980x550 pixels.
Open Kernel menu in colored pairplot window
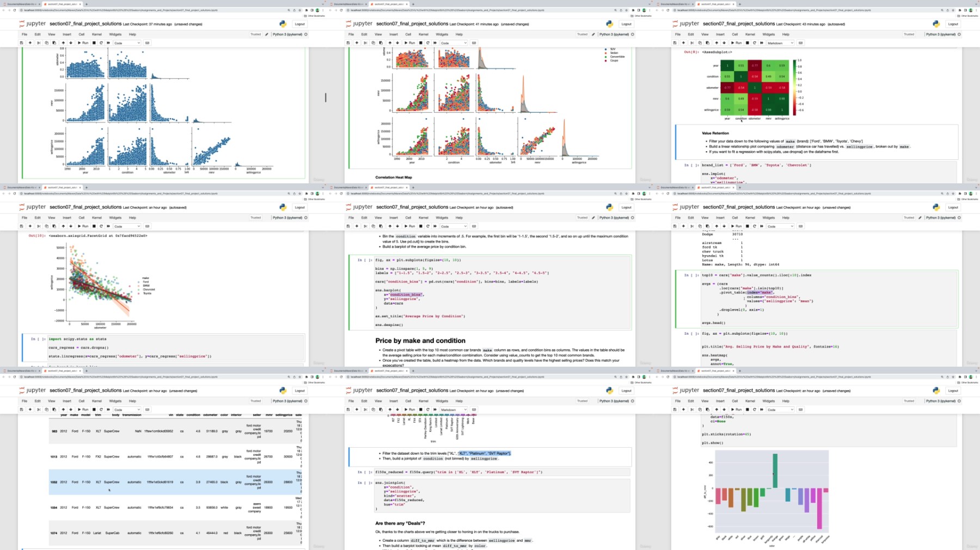click(x=424, y=34)
